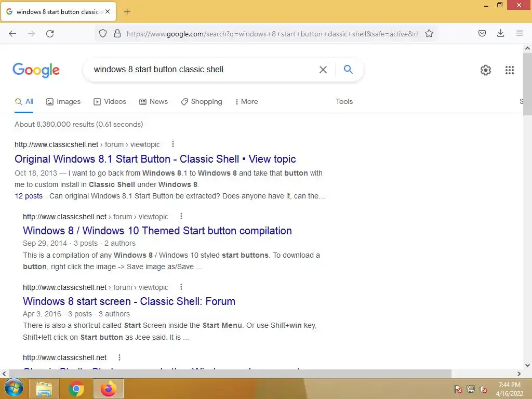
Task: Open the Google apps grid
Action: [x=509, y=70]
